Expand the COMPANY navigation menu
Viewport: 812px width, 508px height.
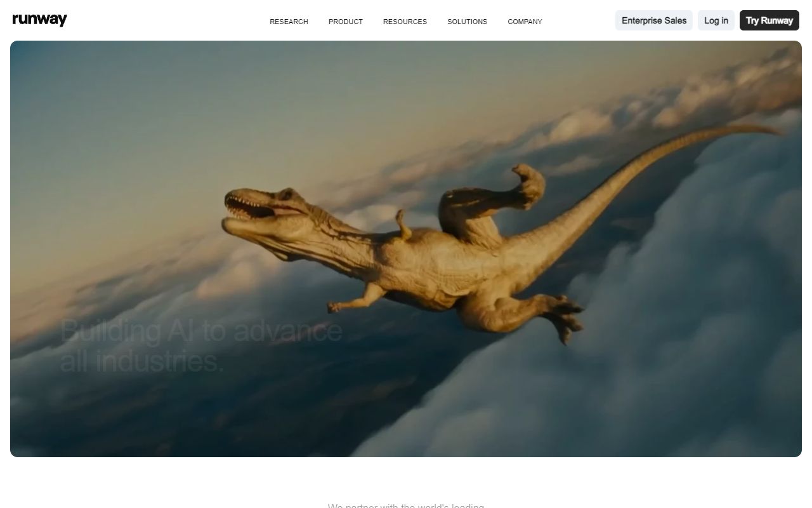tap(525, 21)
